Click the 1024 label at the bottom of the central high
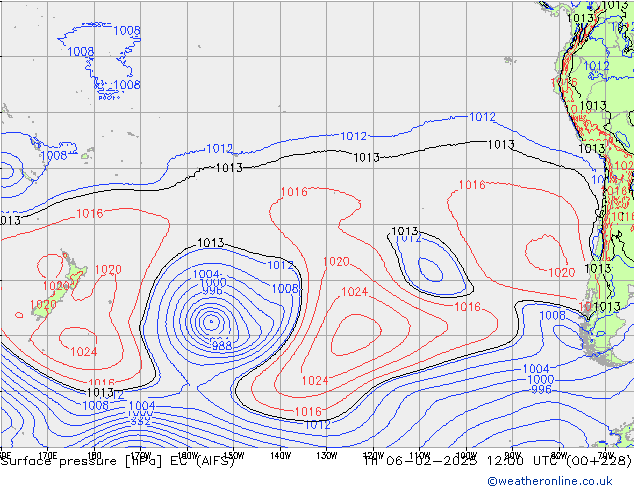The height and width of the screenshot is (490, 634). pyautogui.click(x=315, y=380)
